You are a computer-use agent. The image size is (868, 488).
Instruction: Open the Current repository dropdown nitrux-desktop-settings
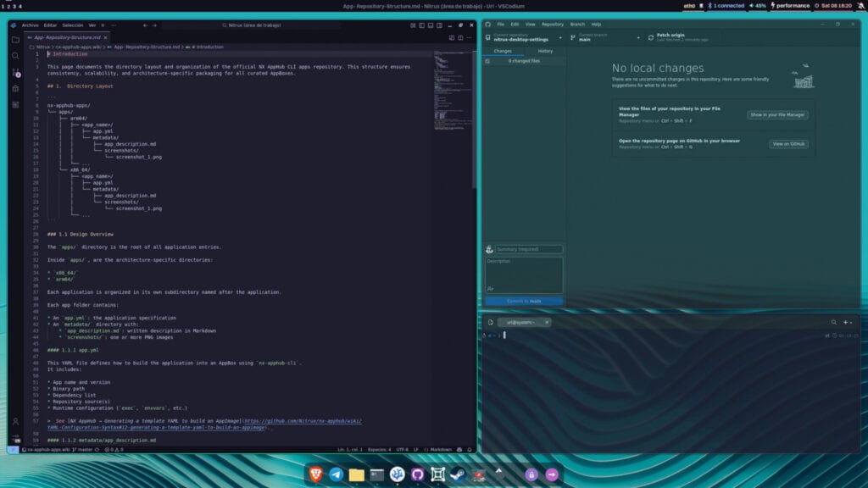coord(524,38)
